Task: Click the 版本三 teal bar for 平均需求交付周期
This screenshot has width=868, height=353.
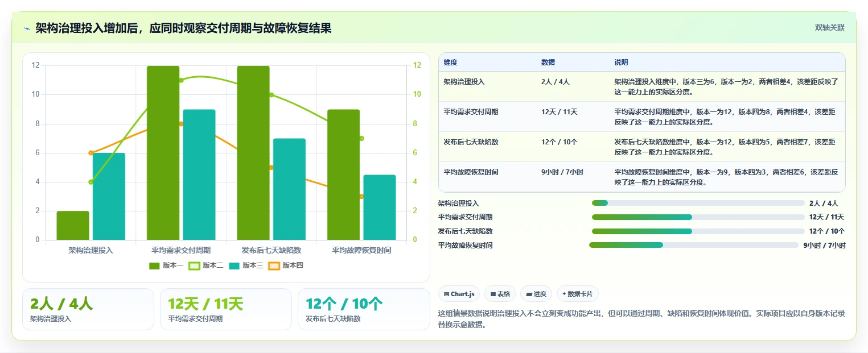Action: [199, 175]
